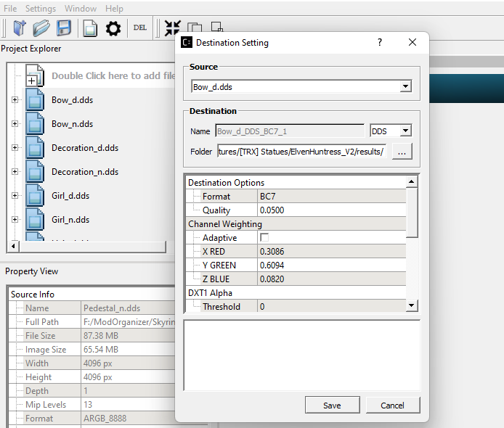The height and width of the screenshot is (428, 504).
Task: Close the Destination Setting dialog
Action: [412, 42]
